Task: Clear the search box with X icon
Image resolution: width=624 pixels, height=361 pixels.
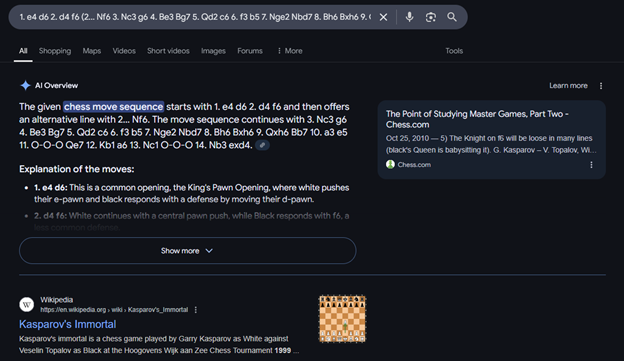Action: tap(383, 17)
